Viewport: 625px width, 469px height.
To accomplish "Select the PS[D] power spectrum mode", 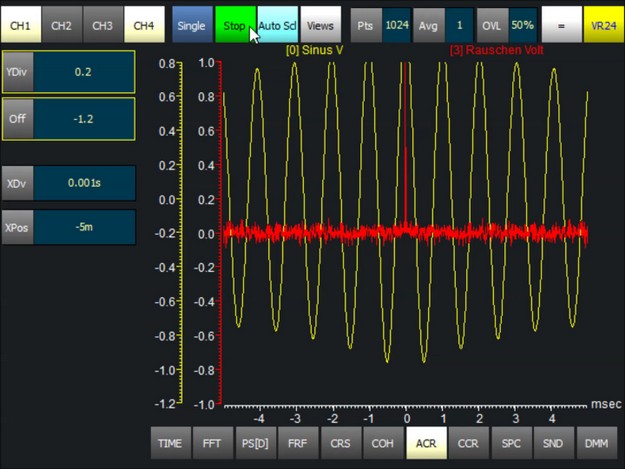I will pos(255,442).
